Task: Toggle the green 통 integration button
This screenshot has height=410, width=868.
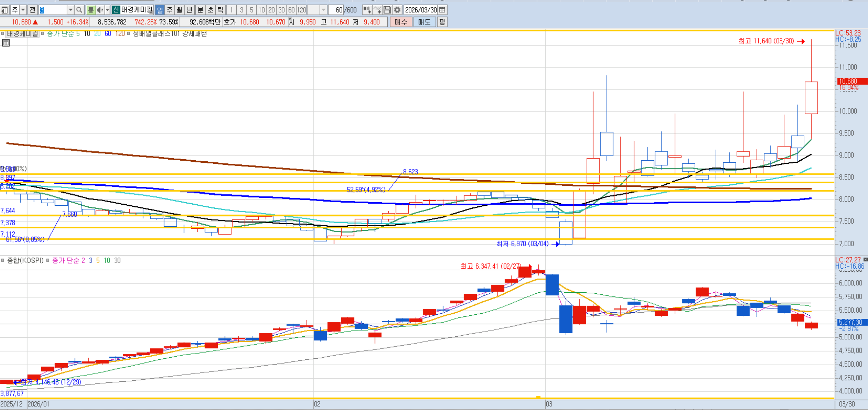Action: click(x=91, y=10)
